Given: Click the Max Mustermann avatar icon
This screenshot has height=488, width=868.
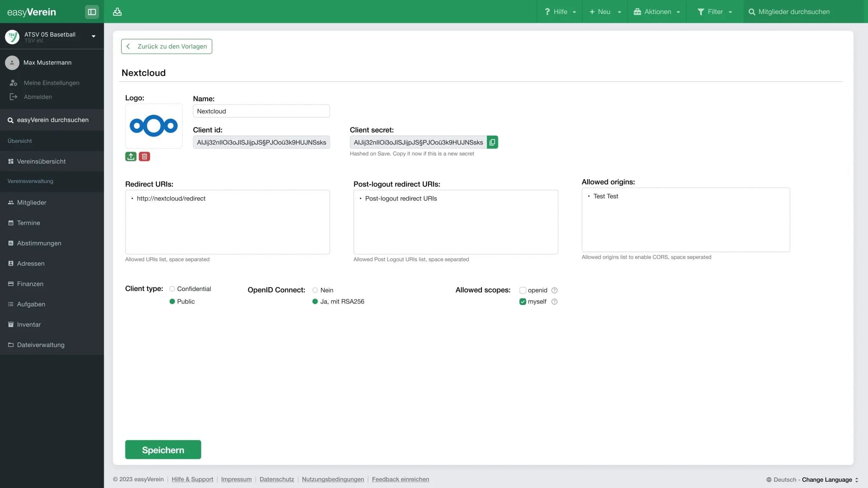Looking at the screenshot, I should coord(12,63).
